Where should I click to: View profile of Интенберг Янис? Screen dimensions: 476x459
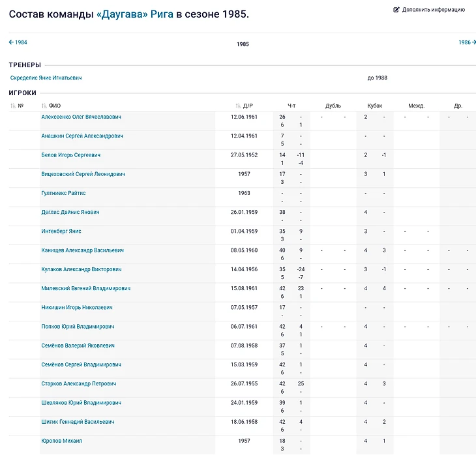61,231
